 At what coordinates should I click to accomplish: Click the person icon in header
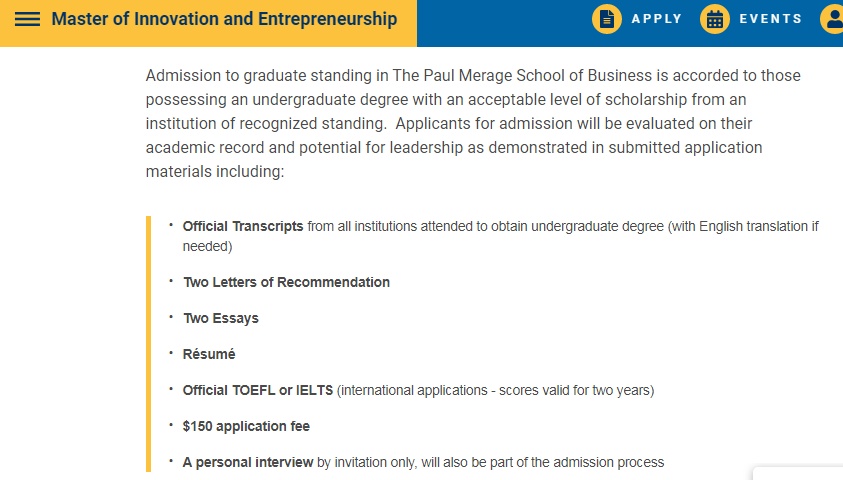(833, 19)
